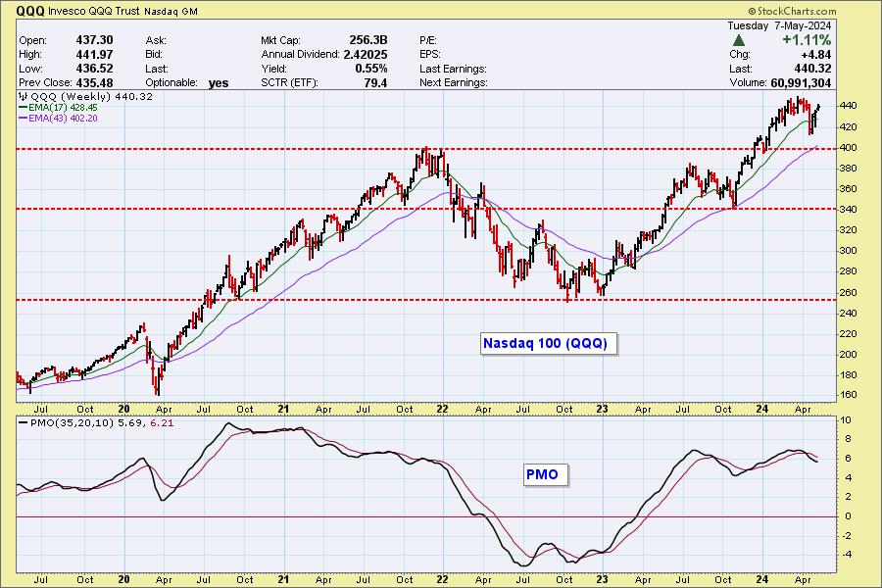Click year label 22 under price chart

pos(443,409)
